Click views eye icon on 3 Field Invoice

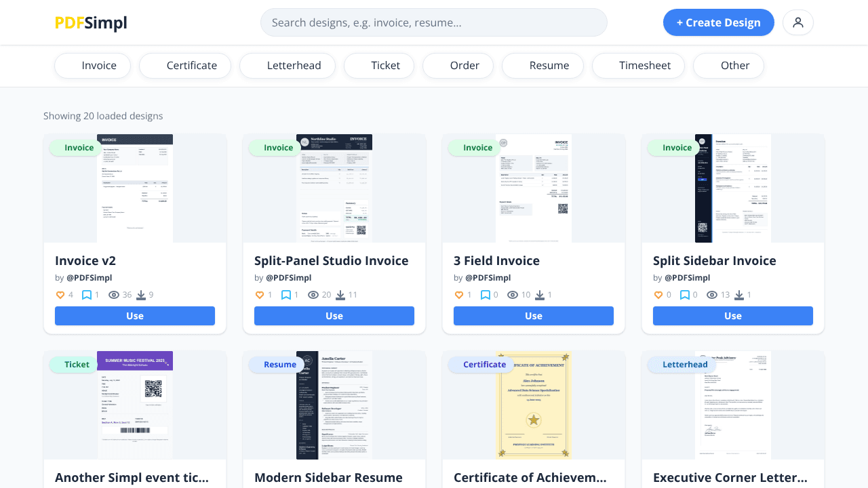click(x=513, y=295)
